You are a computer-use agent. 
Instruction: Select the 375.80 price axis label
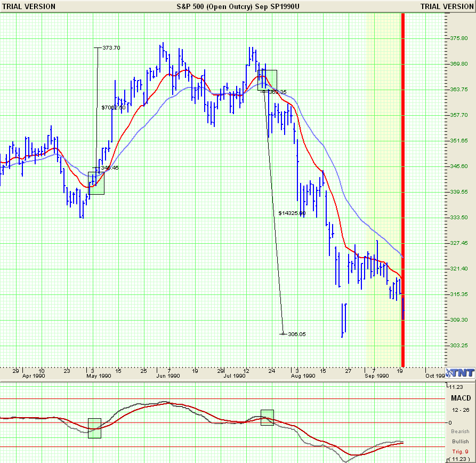[459, 38]
